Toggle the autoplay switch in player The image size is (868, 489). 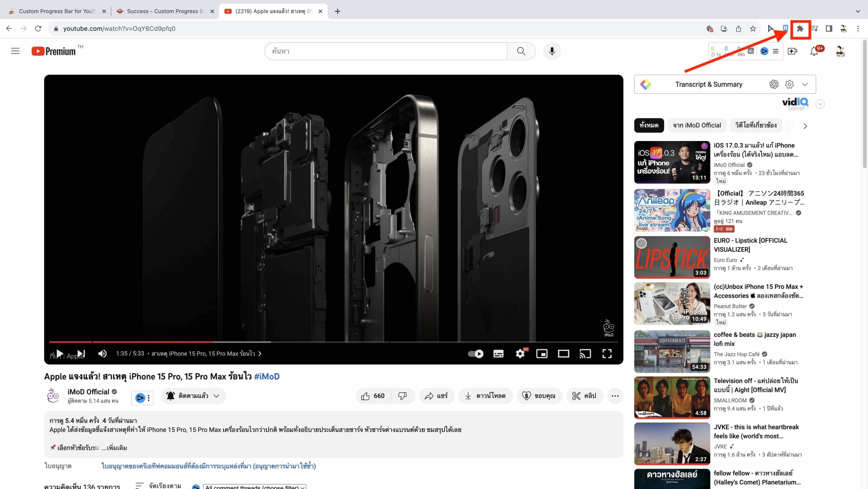(x=475, y=354)
